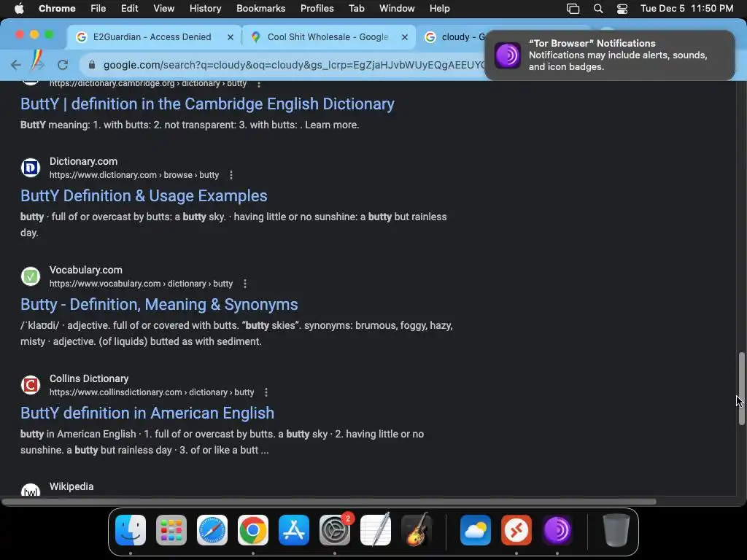Click the horizontal scrollbar at bottom
This screenshot has width=747, height=560.
click(329, 502)
